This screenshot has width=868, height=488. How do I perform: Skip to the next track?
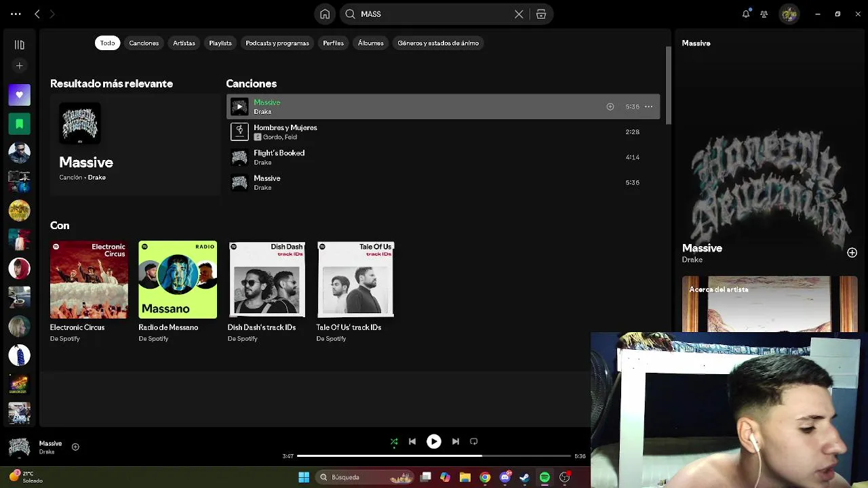click(x=455, y=441)
